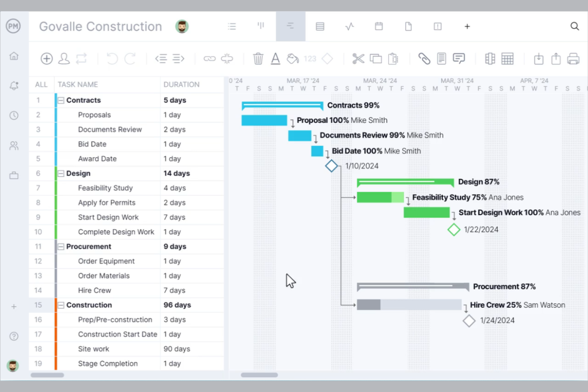The image size is (588, 392).
Task: Collapse the Procurement task group
Action: pos(61,247)
